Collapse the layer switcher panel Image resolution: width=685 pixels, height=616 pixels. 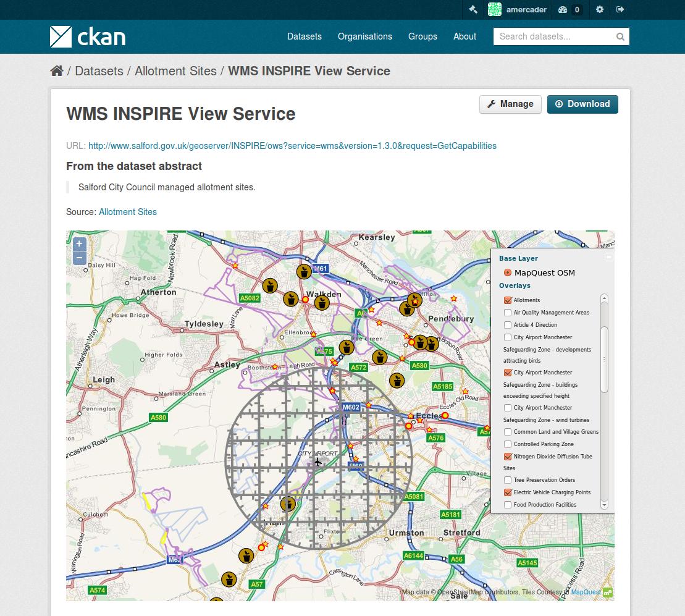pos(608,257)
